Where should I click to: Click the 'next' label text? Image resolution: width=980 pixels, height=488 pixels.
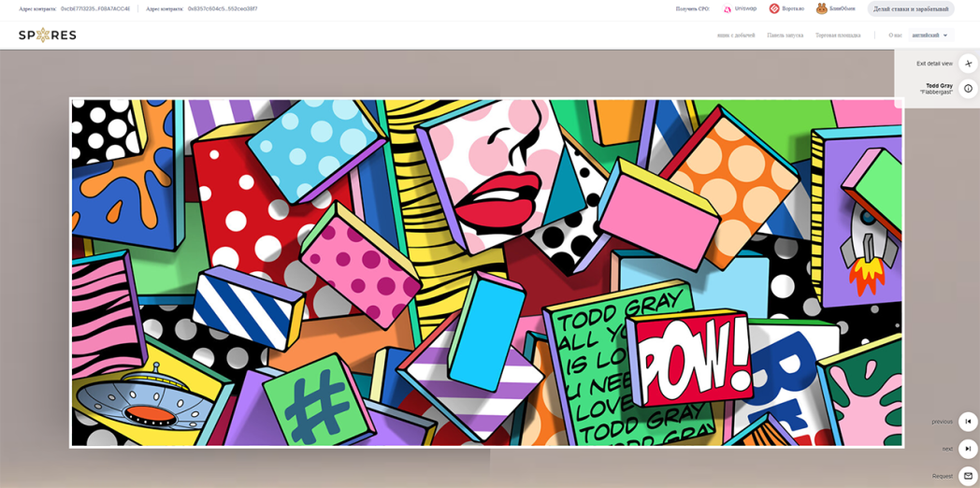click(x=947, y=450)
